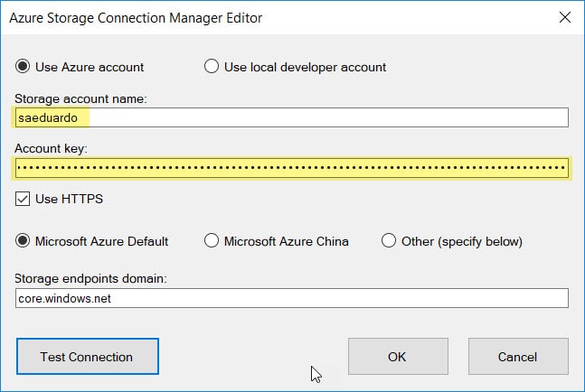The image size is (585, 392).
Task: Cancel the connection manager dialog
Action: click(518, 357)
